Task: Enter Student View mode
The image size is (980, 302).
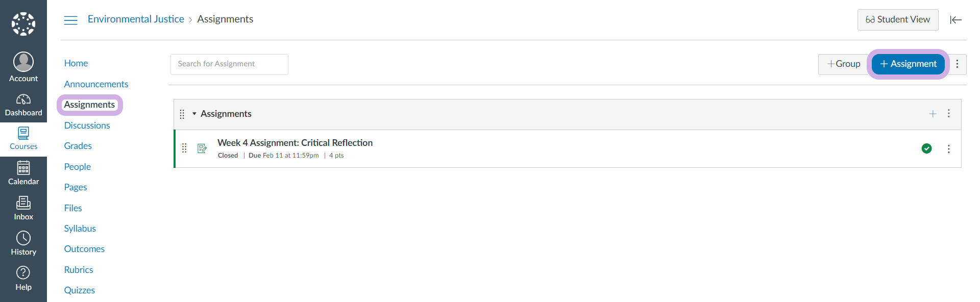Action: tap(897, 20)
